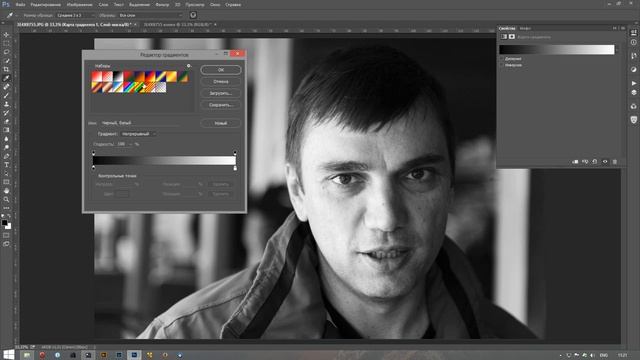Click the Photoshop icon in the taskbar
Screen dimensions: 640x360
(x=134, y=355)
